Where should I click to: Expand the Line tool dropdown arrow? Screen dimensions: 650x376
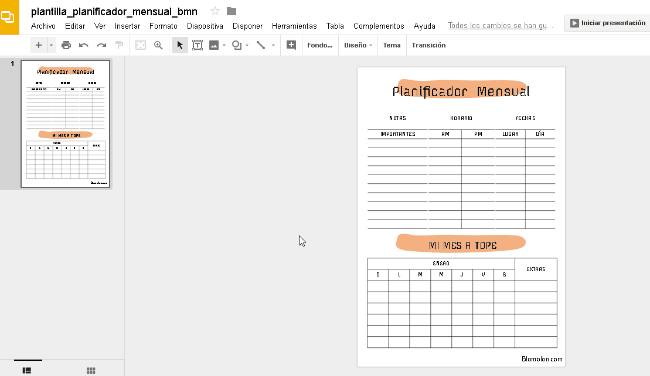coord(273,45)
